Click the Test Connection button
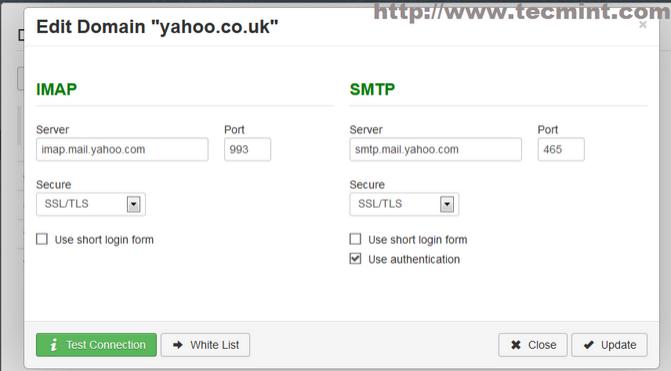 [96, 345]
